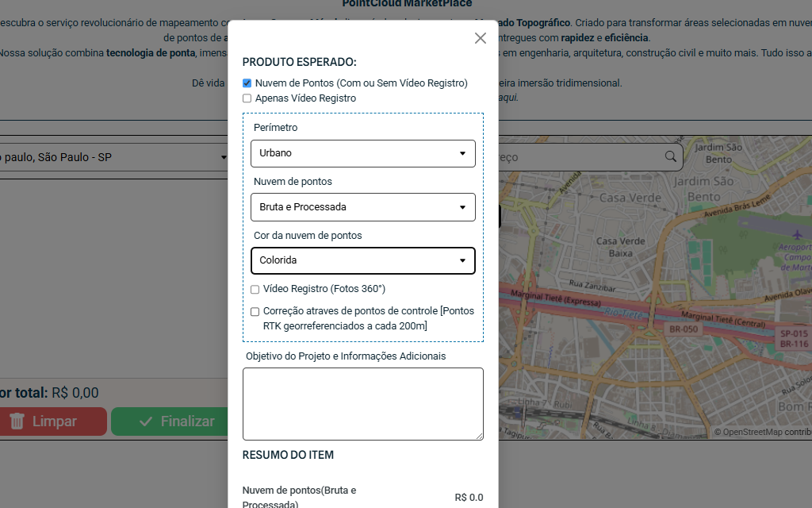Open the OpenStreetMap attribution link
This screenshot has height=508, width=812.
pyautogui.click(x=752, y=433)
